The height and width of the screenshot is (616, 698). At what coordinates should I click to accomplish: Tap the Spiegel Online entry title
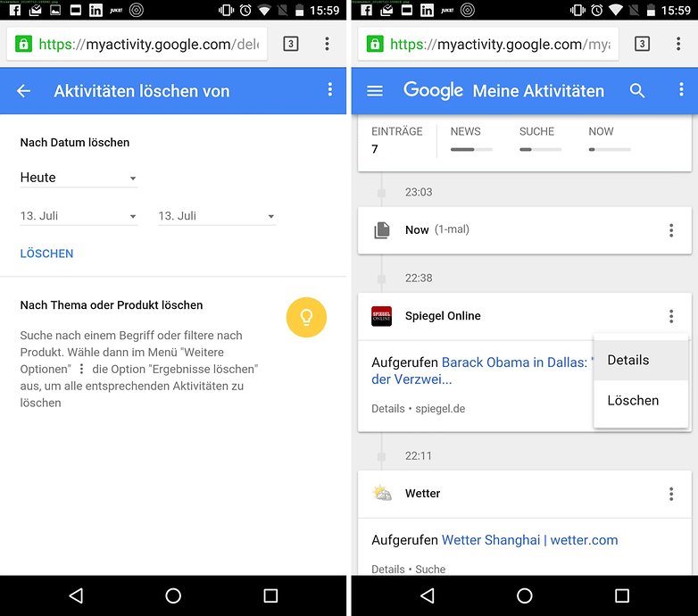pyautogui.click(x=443, y=315)
